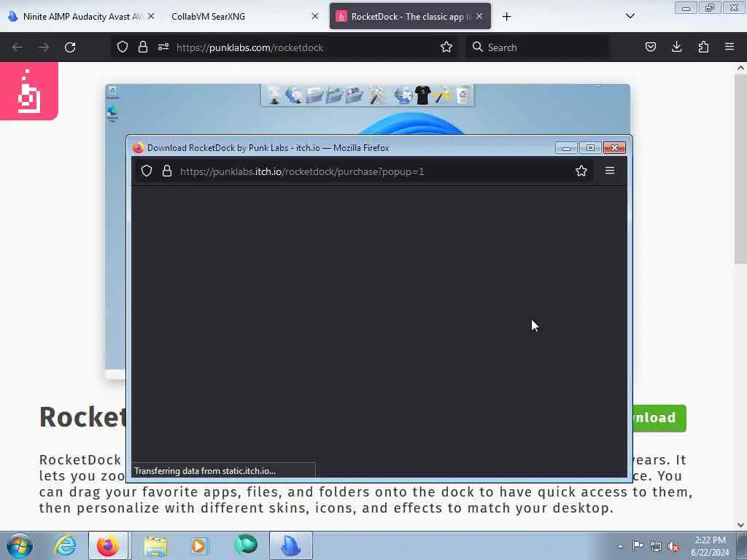Viewport: 747px width, 560px height.
Task: Open the Downloads panel
Action: point(676,47)
